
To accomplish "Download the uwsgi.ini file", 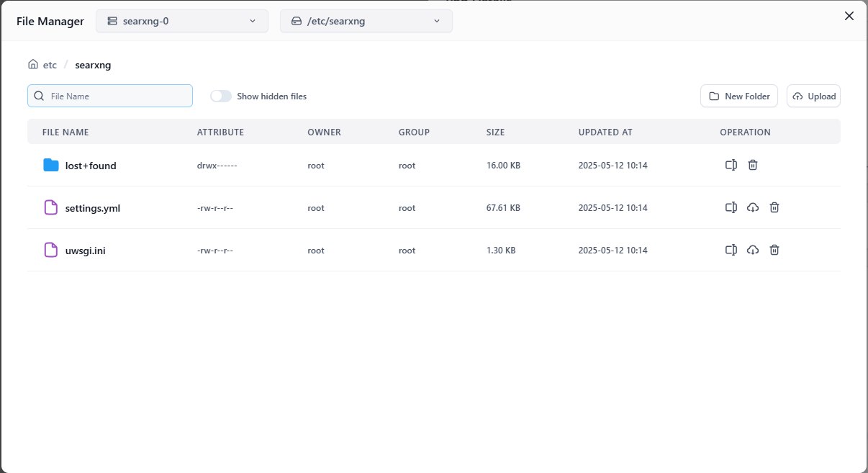I will tap(753, 250).
